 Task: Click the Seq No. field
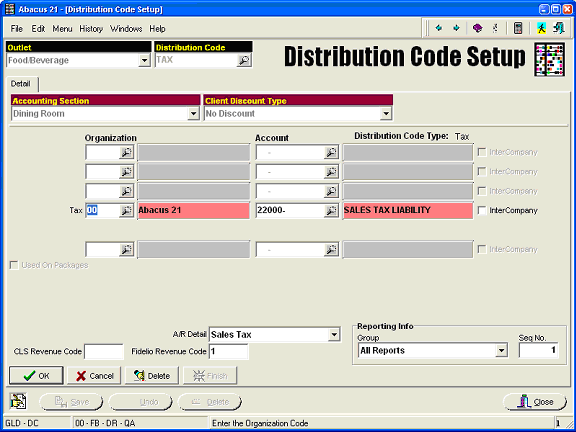[x=539, y=350]
